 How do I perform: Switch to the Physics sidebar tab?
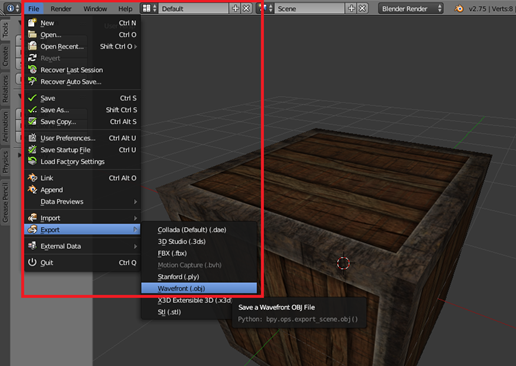[x=5, y=162]
